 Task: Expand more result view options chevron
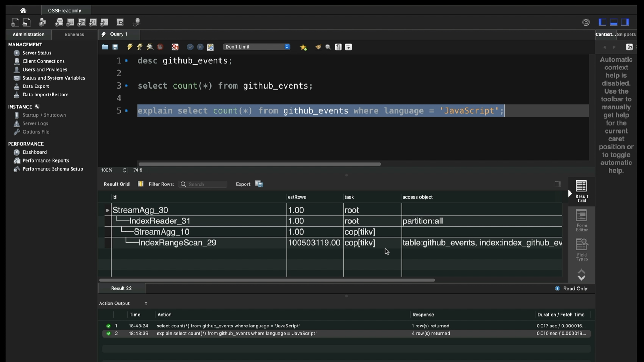tap(581, 275)
